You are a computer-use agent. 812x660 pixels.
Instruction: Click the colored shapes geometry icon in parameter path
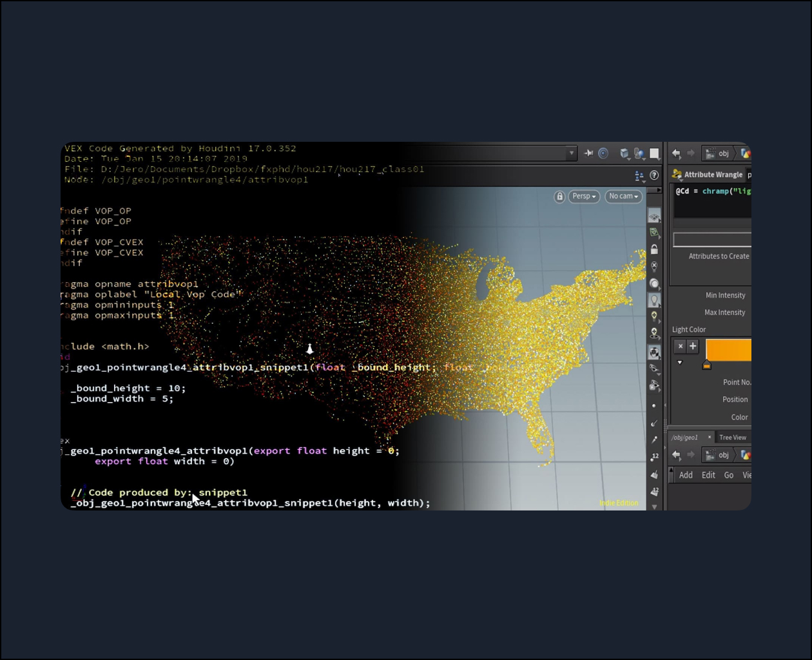coord(746,153)
